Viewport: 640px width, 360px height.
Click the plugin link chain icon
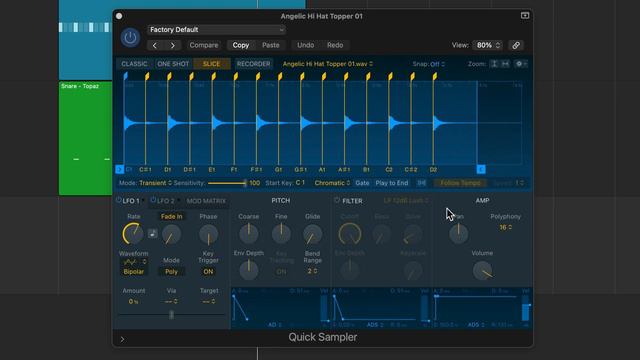[516, 45]
